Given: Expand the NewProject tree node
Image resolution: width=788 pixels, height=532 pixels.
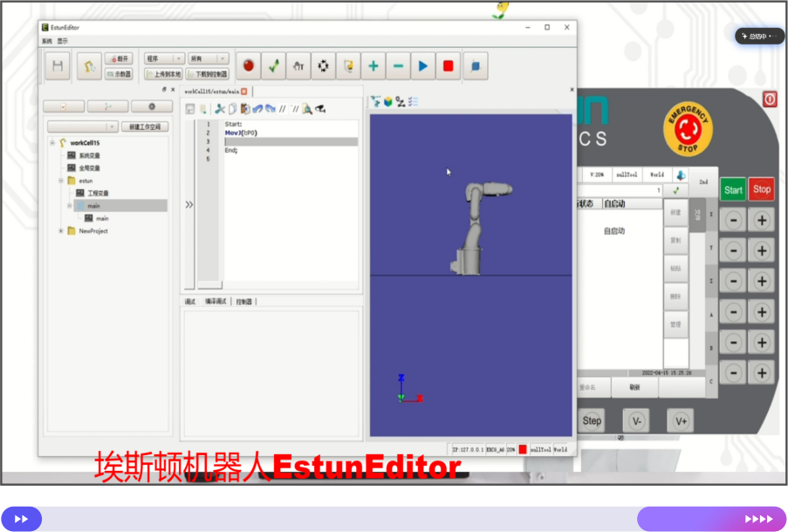Looking at the screenshot, I should (x=61, y=231).
